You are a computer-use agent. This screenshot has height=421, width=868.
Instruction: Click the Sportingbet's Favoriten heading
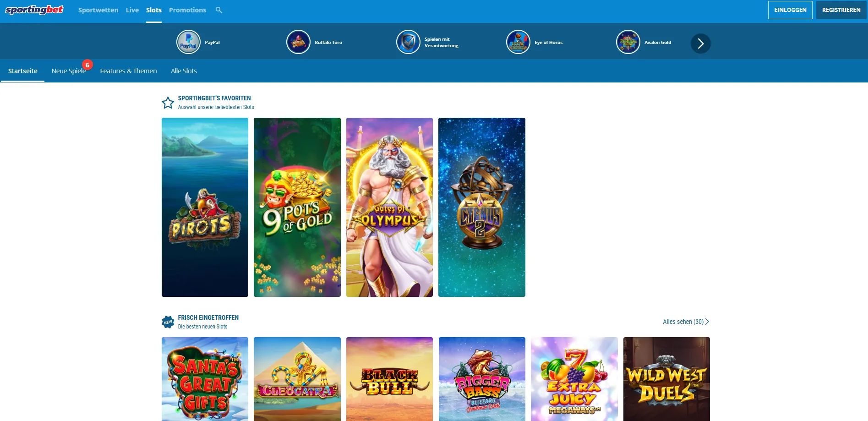coord(214,98)
